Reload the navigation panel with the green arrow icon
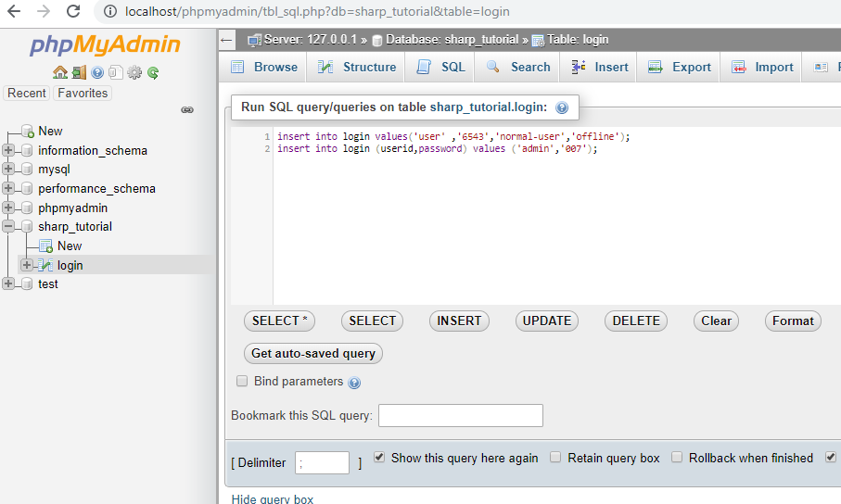The height and width of the screenshot is (504, 841). (153, 72)
